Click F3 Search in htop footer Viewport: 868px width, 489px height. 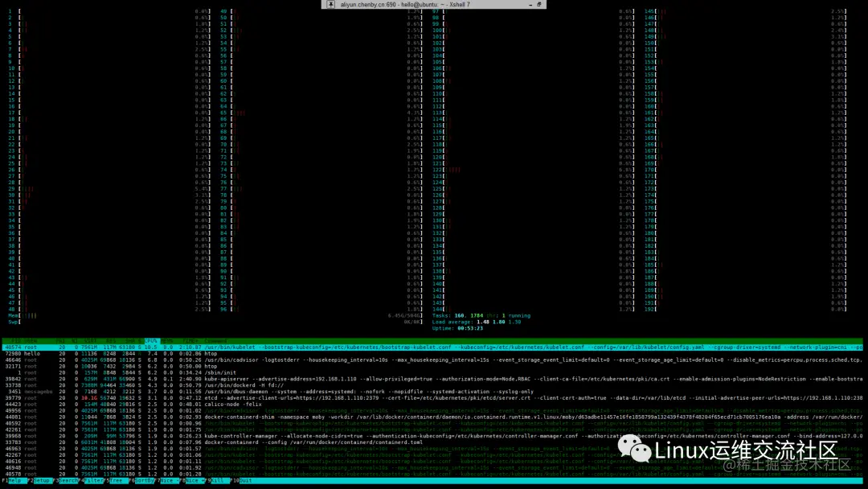pyautogui.click(x=67, y=481)
